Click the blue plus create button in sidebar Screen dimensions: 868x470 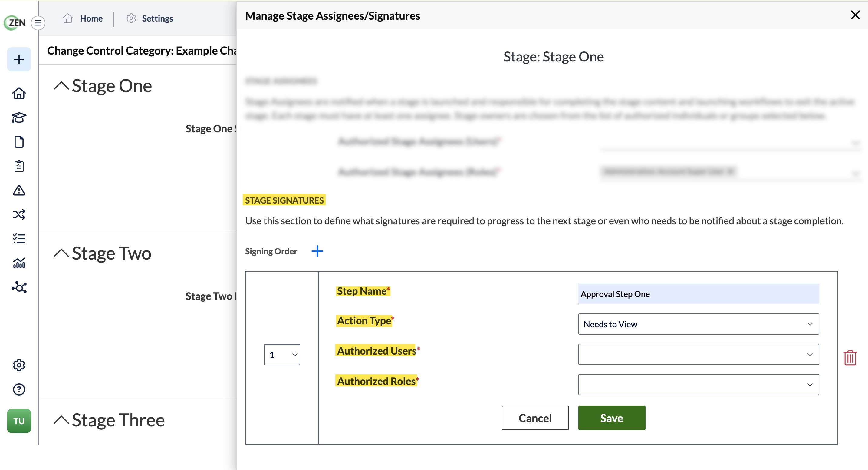[19, 59]
